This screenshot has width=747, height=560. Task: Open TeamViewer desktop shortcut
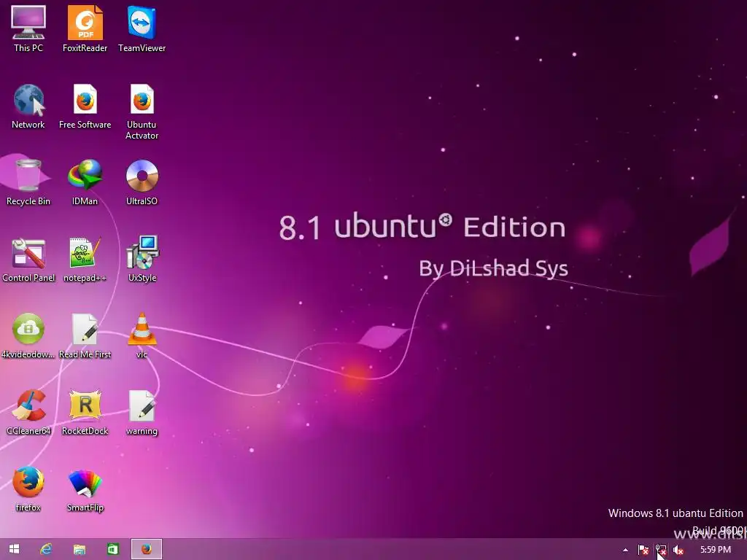tap(142, 28)
